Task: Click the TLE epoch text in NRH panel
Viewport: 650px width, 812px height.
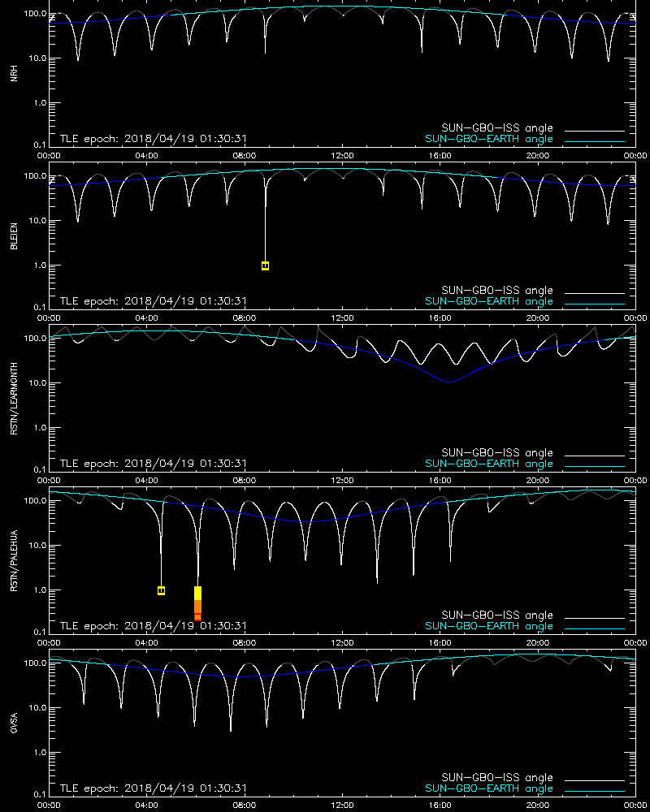Action: (x=154, y=139)
